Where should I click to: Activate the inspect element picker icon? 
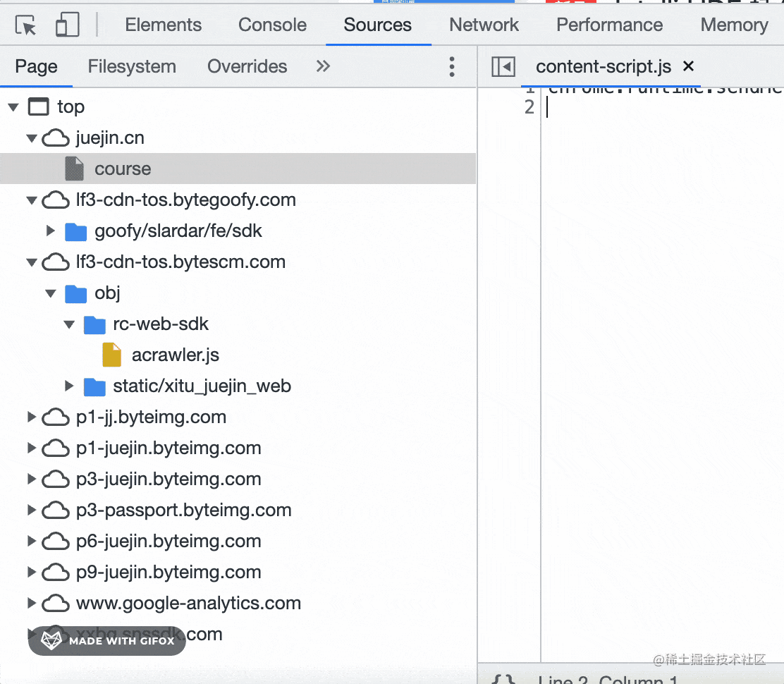pos(26,25)
